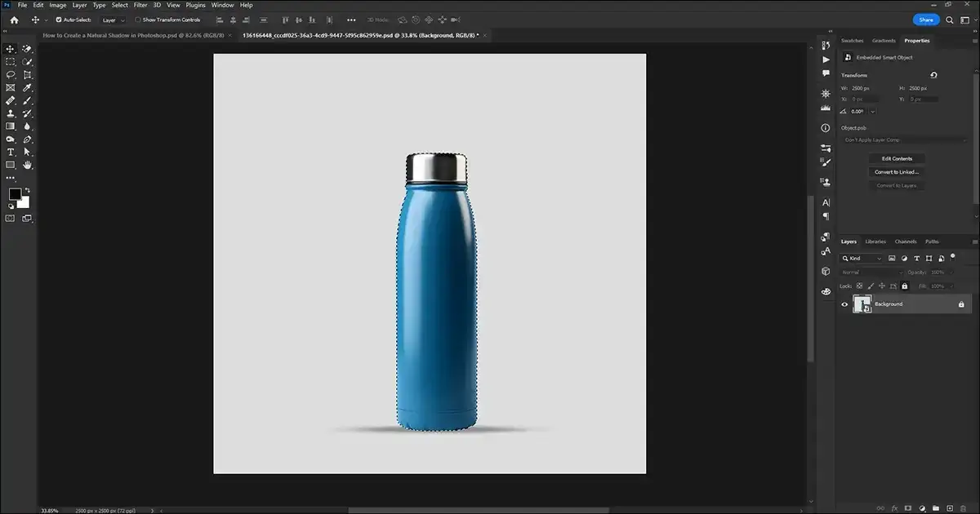This screenshot has width=980, height=514.
Task: Click the Convert to Linked button
Action: [896, 171]
